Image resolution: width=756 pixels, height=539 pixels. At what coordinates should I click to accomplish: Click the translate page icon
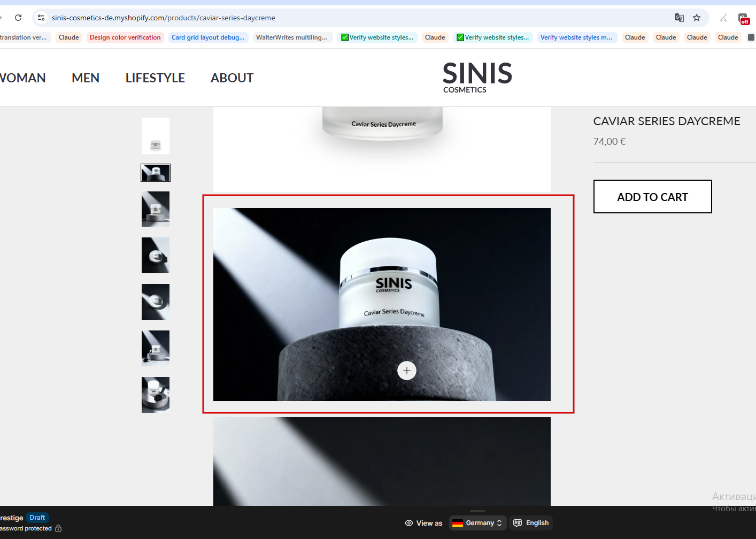click(680, 18)
